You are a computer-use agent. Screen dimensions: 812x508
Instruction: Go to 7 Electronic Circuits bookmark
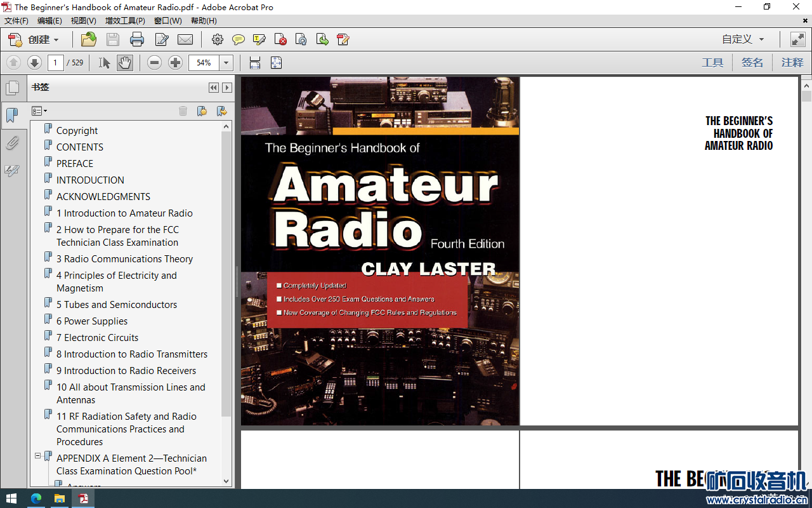tap(97, 338)
